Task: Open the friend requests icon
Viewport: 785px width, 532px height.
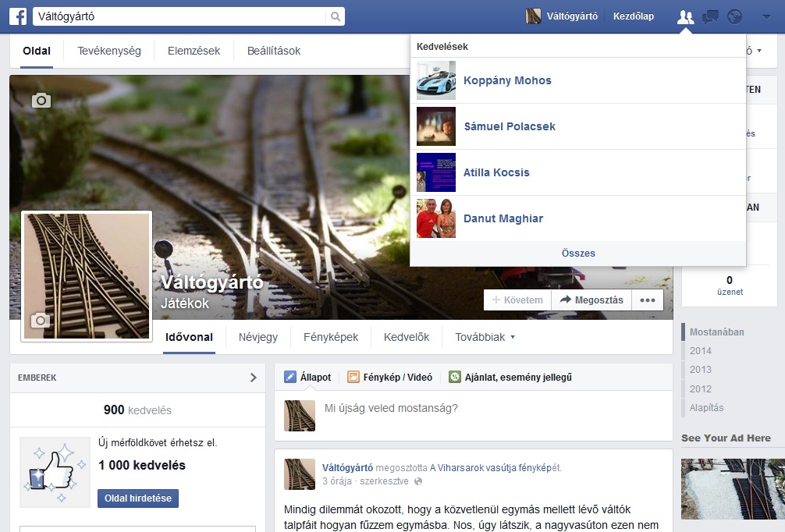Action: click(x=685, y=16)
